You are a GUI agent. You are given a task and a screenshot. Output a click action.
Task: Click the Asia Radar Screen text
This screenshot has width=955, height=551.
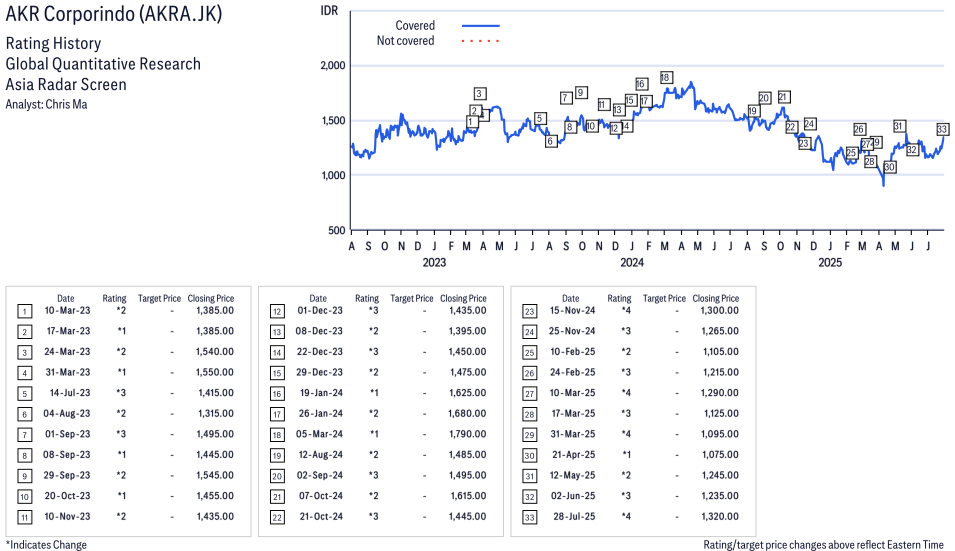click(66, 84)
